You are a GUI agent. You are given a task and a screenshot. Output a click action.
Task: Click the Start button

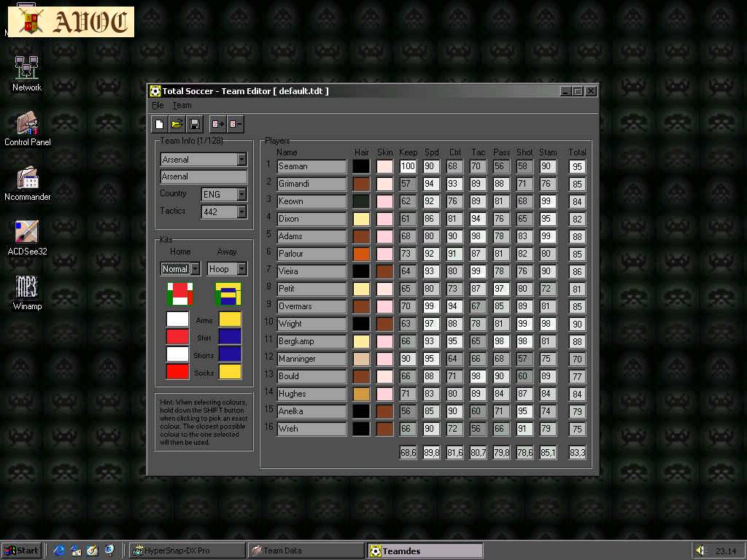click(x=22, y=551)
